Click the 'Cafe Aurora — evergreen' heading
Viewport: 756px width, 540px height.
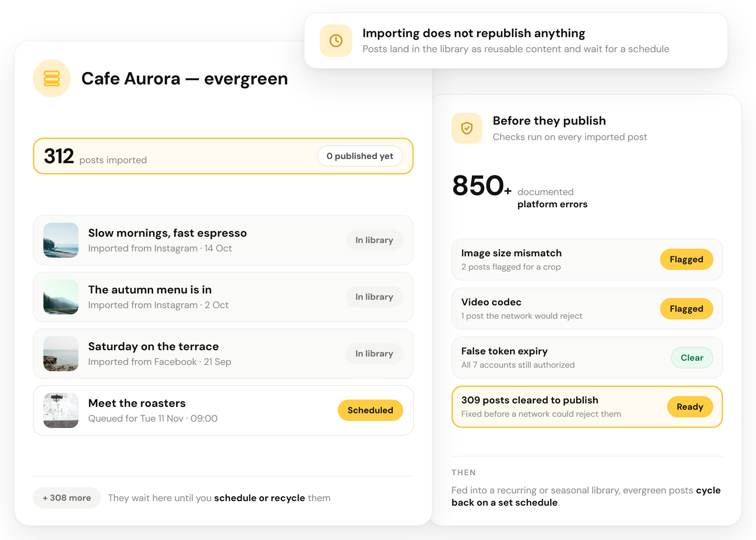[184, 79]
